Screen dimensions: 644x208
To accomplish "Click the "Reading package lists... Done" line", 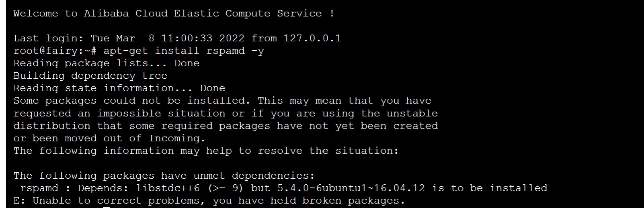I will [106, 63].
